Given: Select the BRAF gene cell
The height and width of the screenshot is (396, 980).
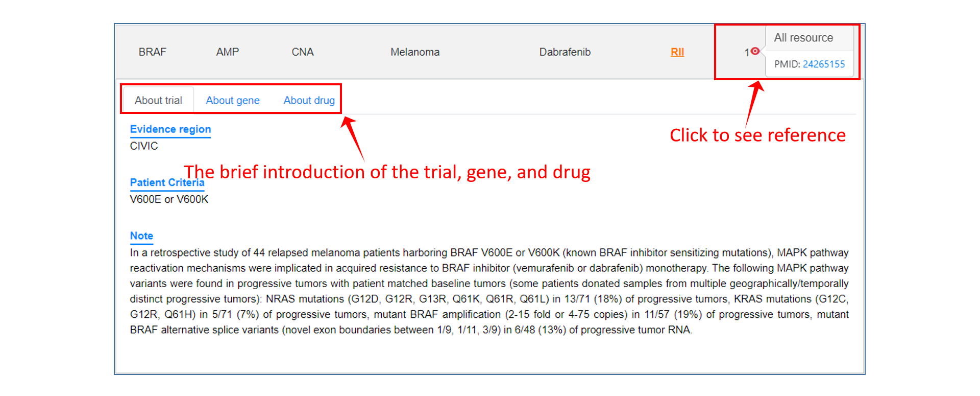Looking at the screenshot, I should (x=153, y=52).
